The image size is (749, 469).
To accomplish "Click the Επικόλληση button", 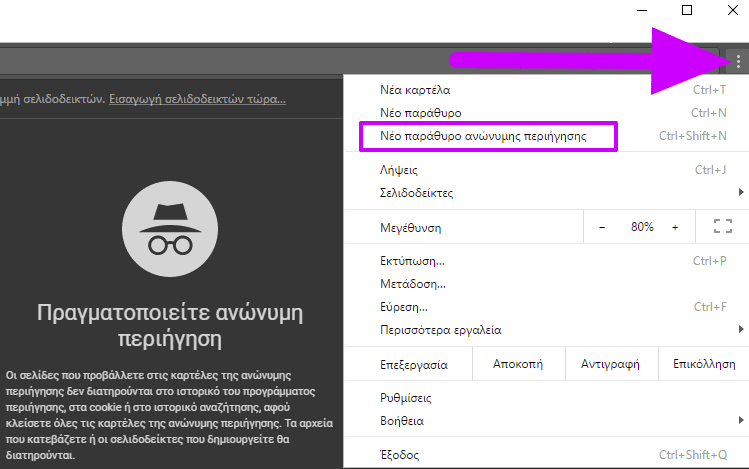I will tap(704, 364).
